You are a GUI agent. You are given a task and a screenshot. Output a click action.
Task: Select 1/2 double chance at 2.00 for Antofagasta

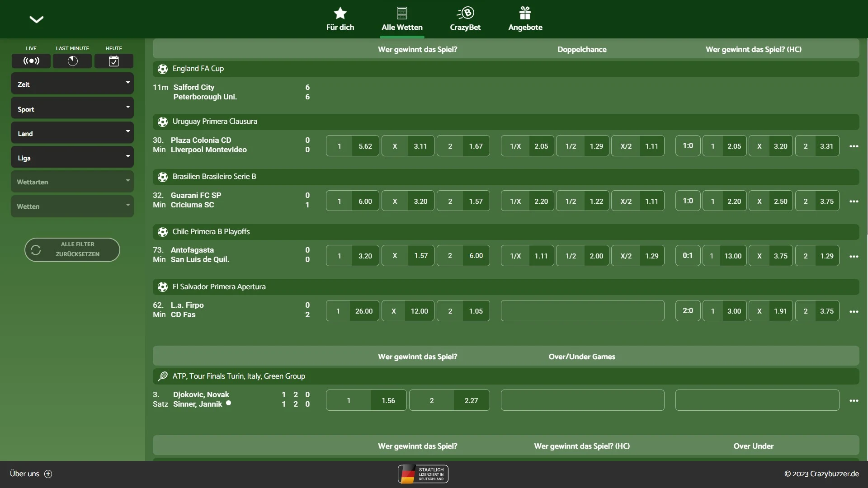pos(583,256)
